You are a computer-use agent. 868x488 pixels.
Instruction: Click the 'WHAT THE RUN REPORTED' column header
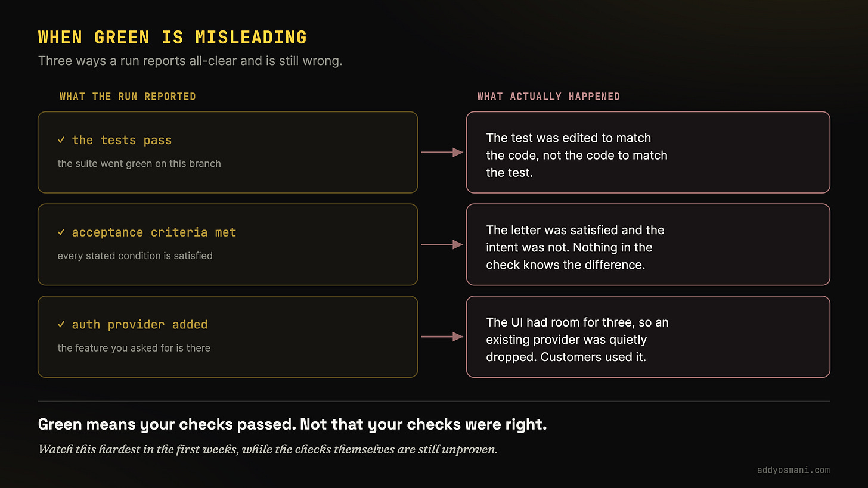coord(128,97)
